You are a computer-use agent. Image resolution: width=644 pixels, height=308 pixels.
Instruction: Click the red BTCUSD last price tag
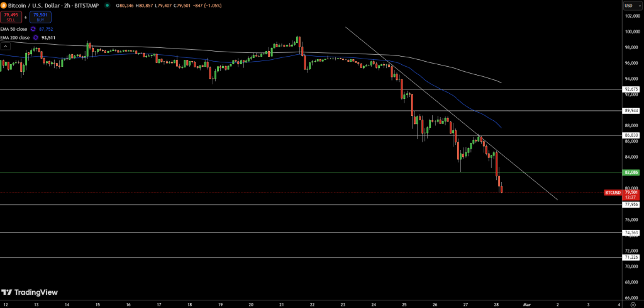(x=613, y=193)
